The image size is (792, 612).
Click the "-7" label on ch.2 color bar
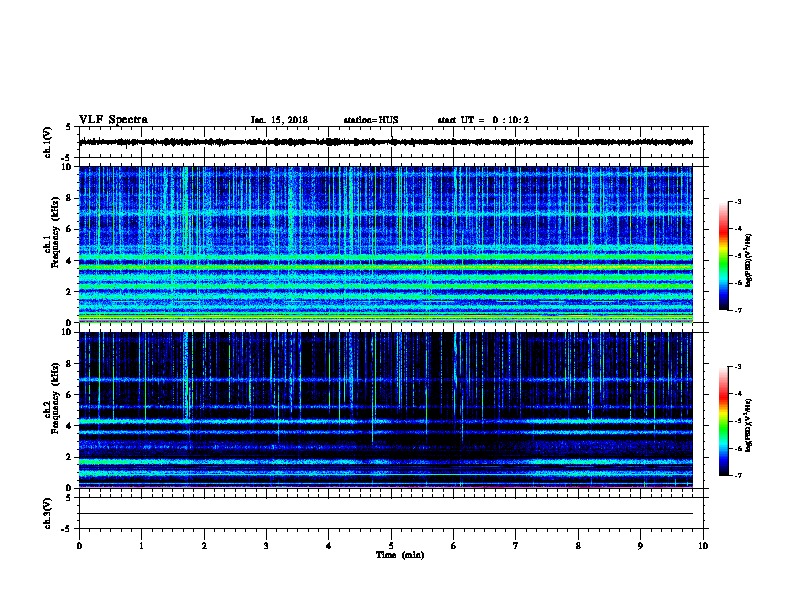point(737,475)
